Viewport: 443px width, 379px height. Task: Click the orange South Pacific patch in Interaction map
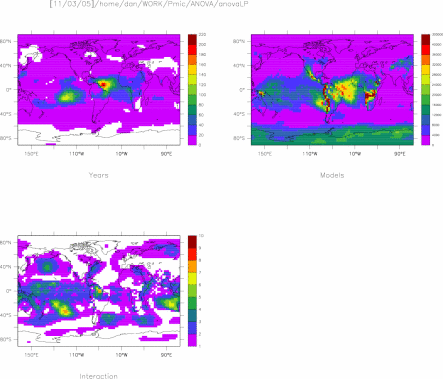click(x=65, y=312)
